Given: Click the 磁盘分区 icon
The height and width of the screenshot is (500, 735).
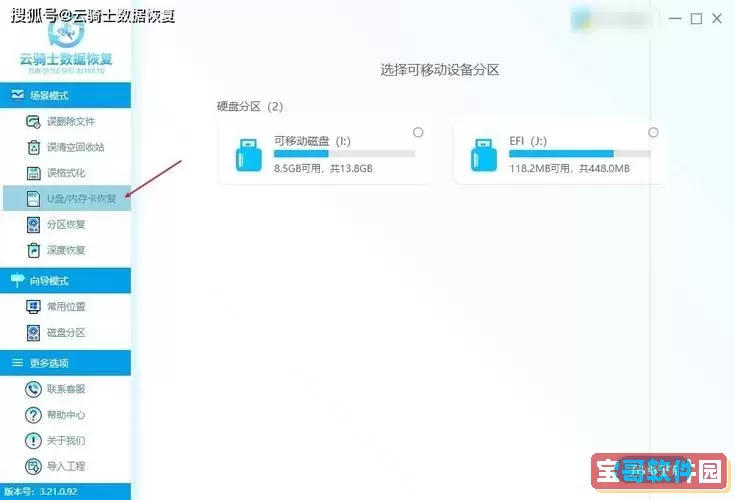Looking at the screenshot, I should click(x=33, y=333).
